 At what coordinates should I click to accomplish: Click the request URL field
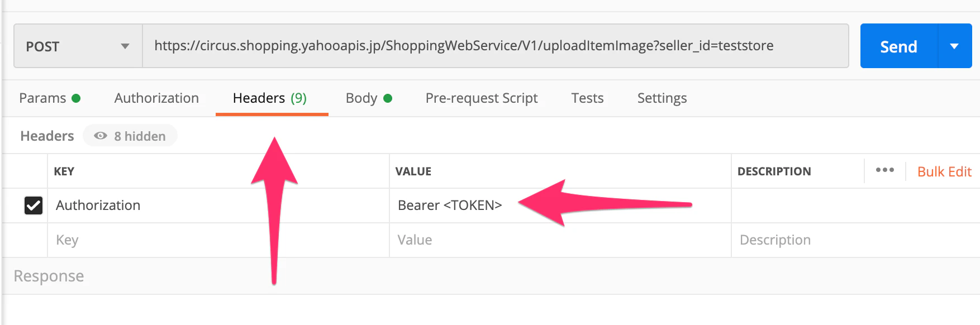pyautogui.click(x=496, y=46)
